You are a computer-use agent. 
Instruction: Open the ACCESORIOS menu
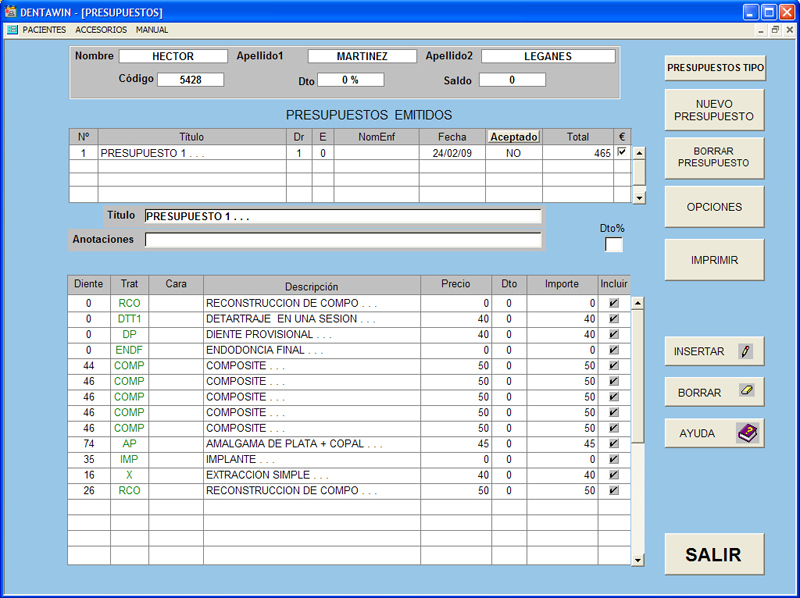point(101,30)
